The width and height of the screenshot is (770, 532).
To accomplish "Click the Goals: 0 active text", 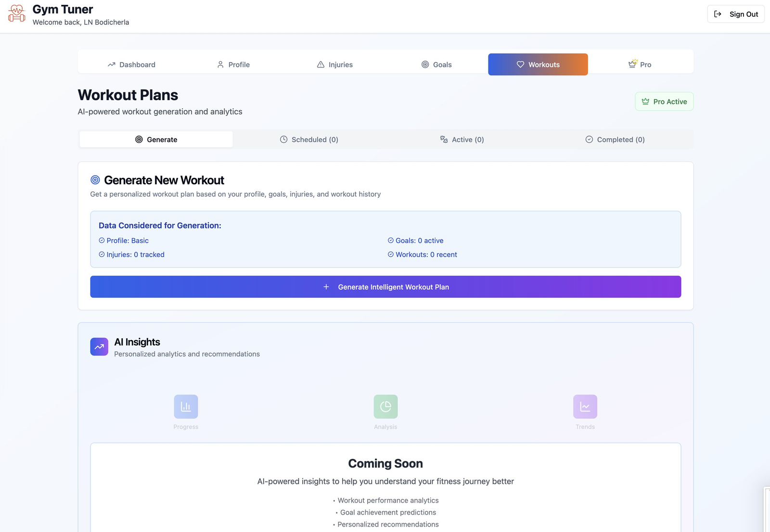I will click(420, 241).
